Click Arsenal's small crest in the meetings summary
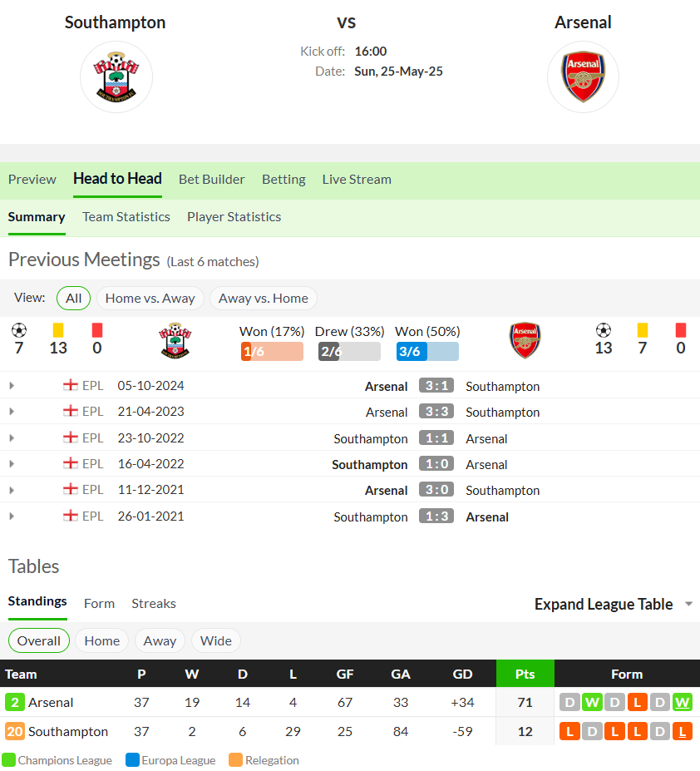The width and height of the screenshot is (700, 771). (525, 340)
